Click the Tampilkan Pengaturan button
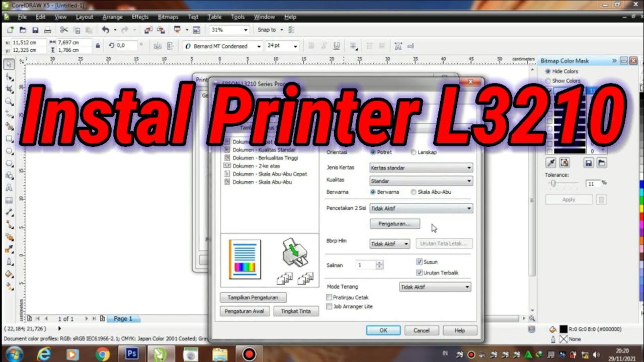Viewport: 644px width, 362px height. pos(253,297)
